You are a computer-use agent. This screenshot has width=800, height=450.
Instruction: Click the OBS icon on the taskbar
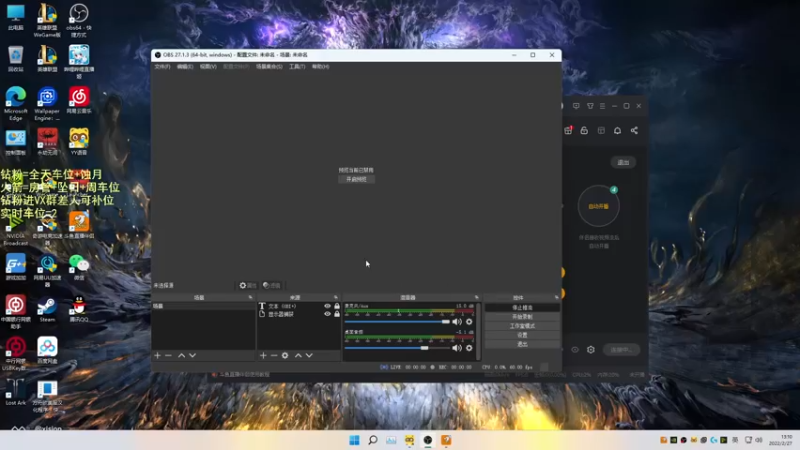428,440
